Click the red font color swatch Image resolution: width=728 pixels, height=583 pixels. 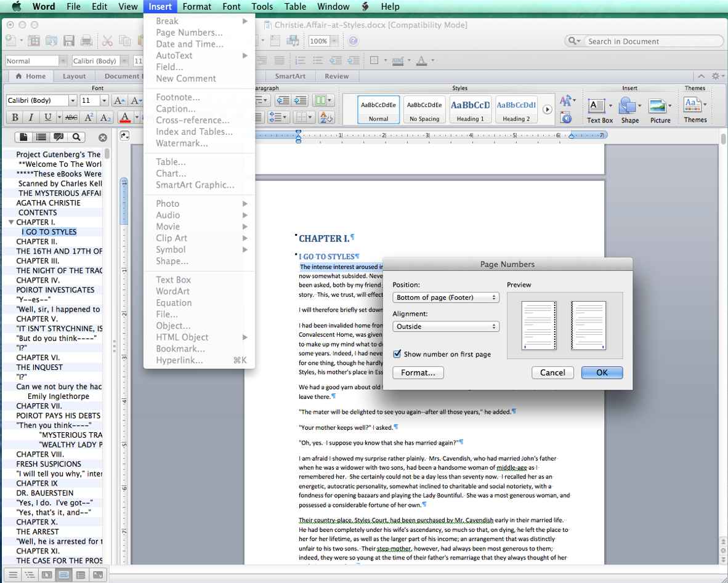coord(125,118)
